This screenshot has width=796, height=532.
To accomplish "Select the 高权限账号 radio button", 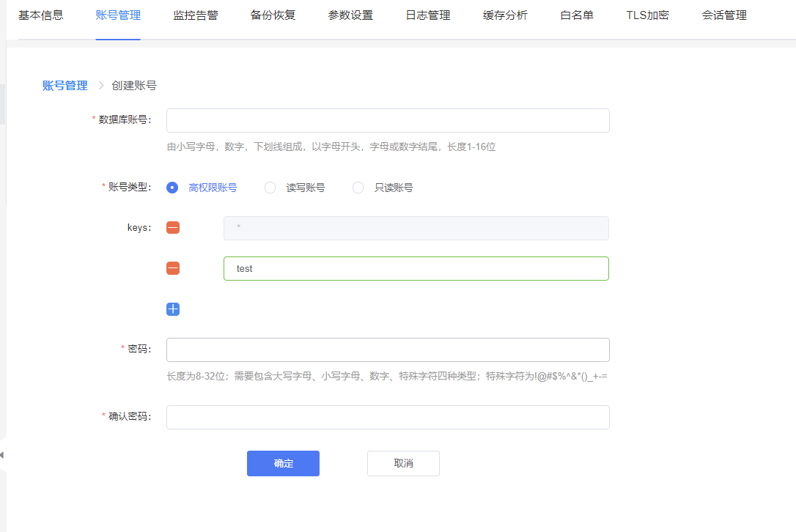I will [172, 188].
